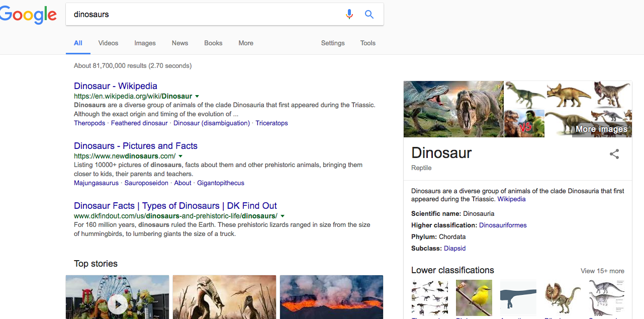Image resolution: width=644 pixels, height=319 pixels.
Task: Start a voice search with the microphone icon
Action: (x=349, y=14)
